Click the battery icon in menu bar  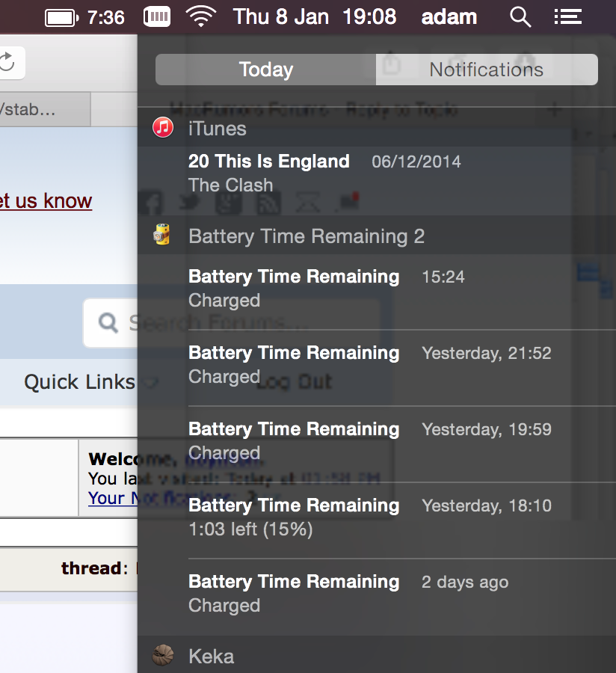(62, 18)
